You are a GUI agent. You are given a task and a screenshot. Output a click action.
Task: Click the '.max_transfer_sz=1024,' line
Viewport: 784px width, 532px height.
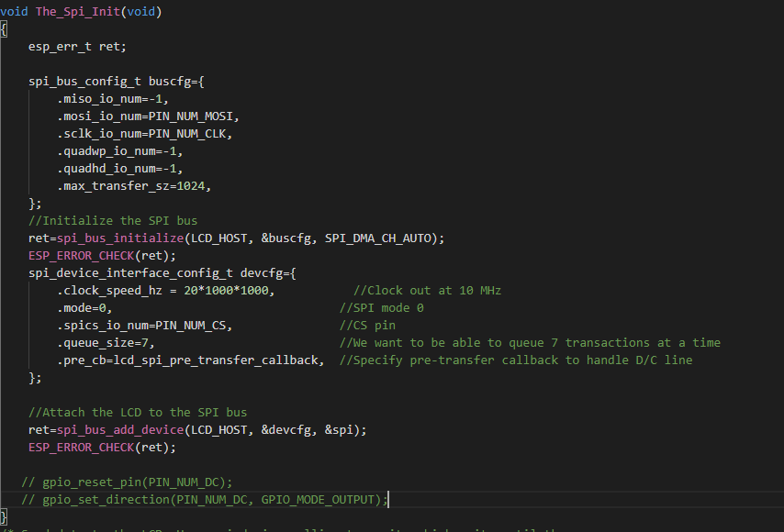(134, 186)
